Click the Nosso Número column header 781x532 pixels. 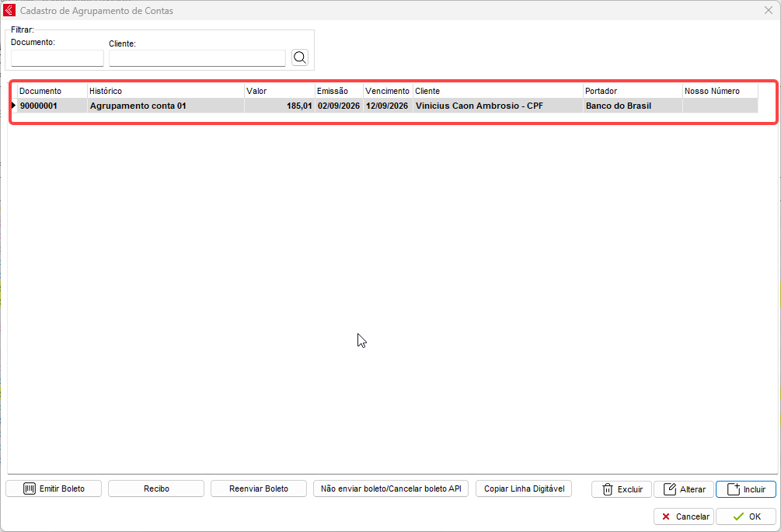(x=720, y=91)
